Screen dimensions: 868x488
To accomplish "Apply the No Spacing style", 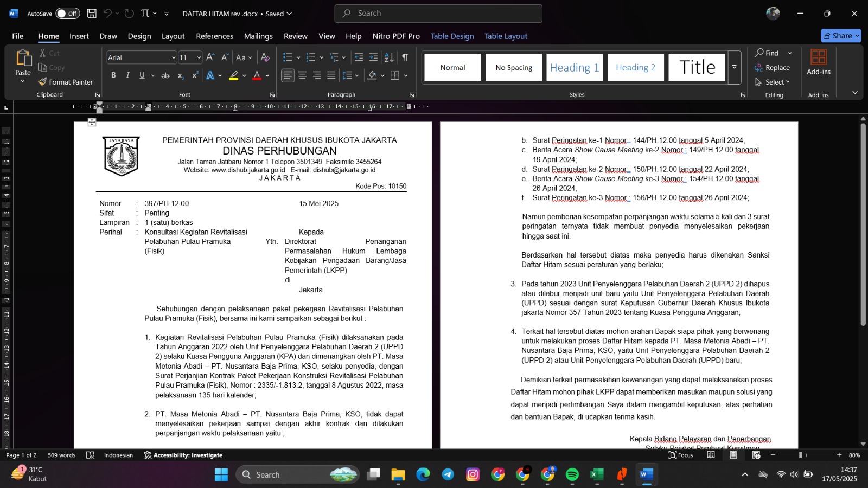I will 514,67.
